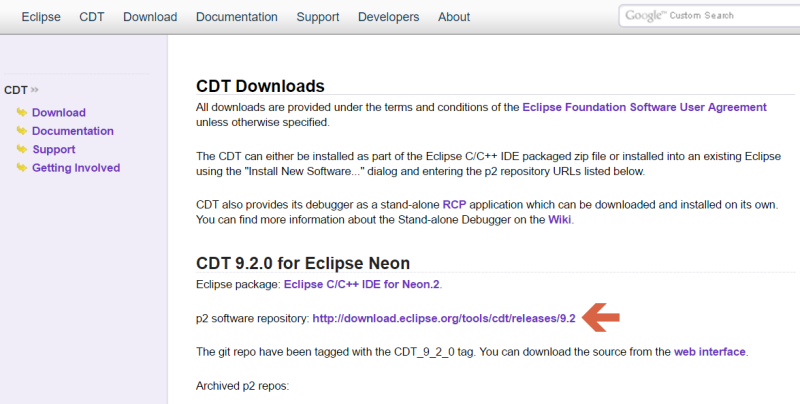Focus the Google Custom Search field
This screenshot has width=800, height=404.
pyautogui.click(x=709, y=16)
